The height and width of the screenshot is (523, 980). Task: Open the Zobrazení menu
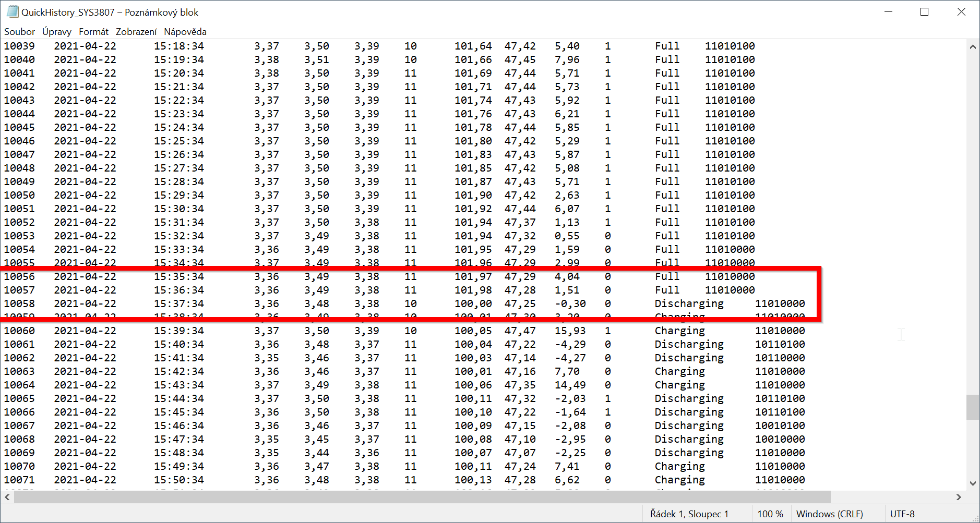pyautogui.click(x=136, y=32)
